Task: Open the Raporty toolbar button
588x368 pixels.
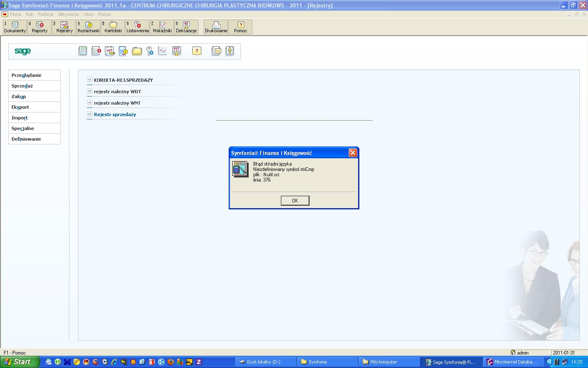Action: (40, 27)
